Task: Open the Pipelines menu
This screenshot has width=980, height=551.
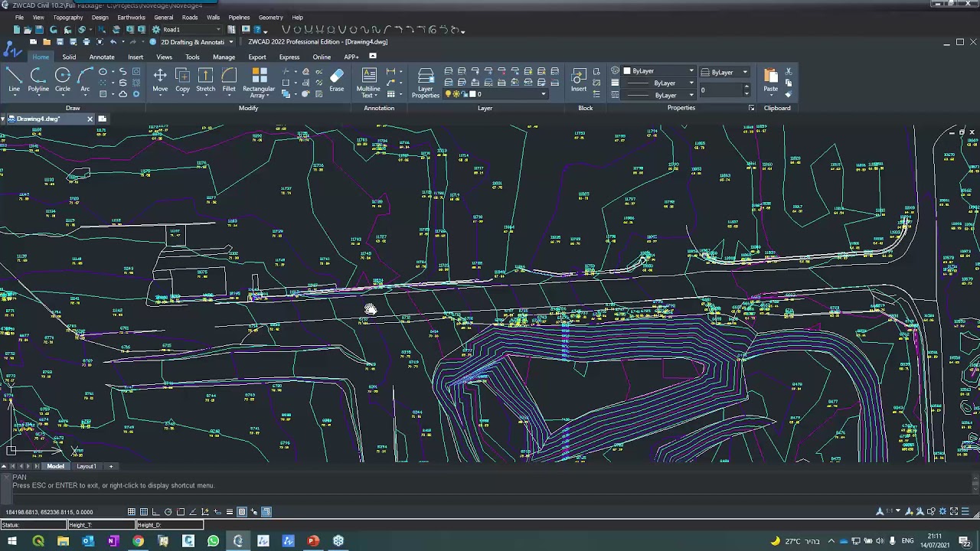Action: [239, 17]
